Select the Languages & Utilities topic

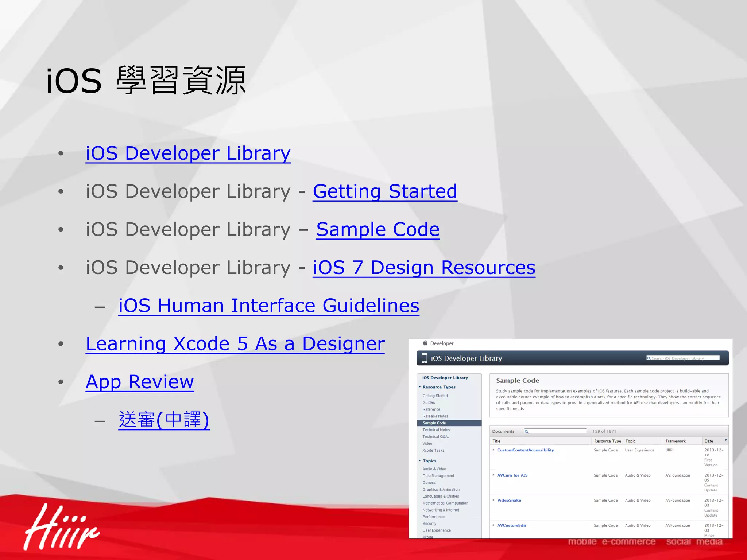(441, 496)
